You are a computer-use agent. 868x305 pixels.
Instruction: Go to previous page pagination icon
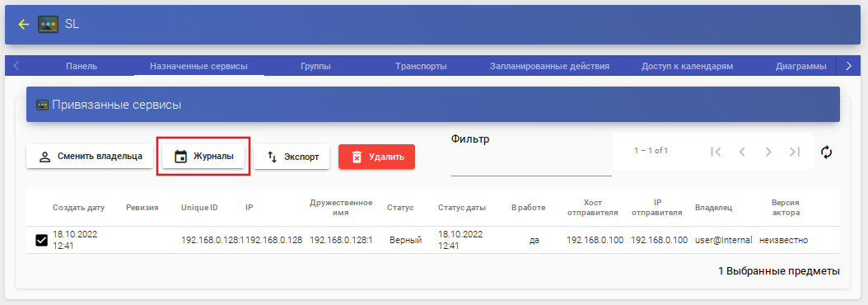742,152
